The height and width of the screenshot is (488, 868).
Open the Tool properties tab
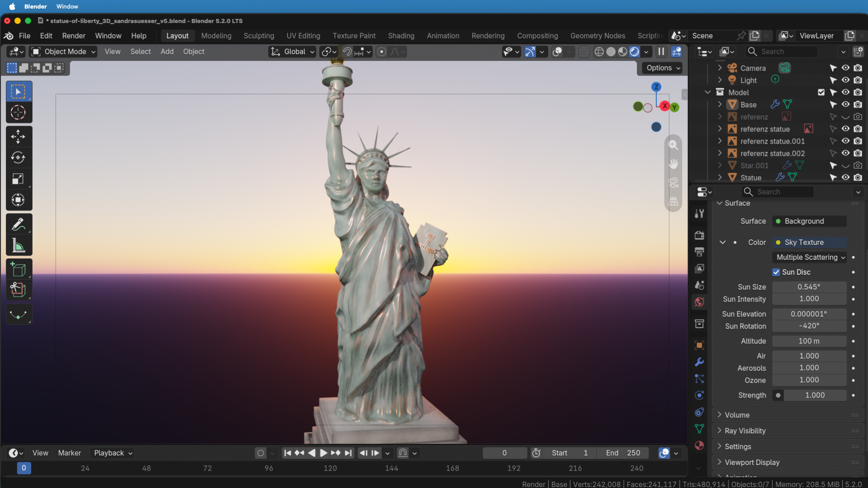tap(699, 213)
